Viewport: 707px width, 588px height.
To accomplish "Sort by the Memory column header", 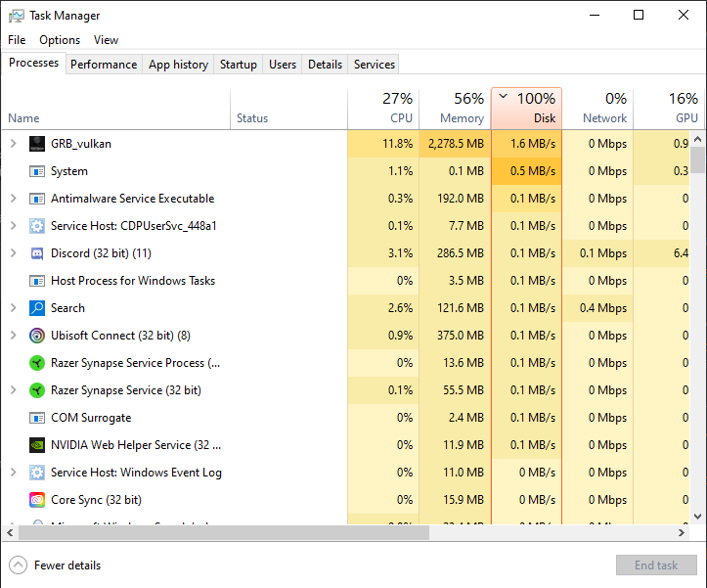I will pyautogui.click(x=455, y=109).
